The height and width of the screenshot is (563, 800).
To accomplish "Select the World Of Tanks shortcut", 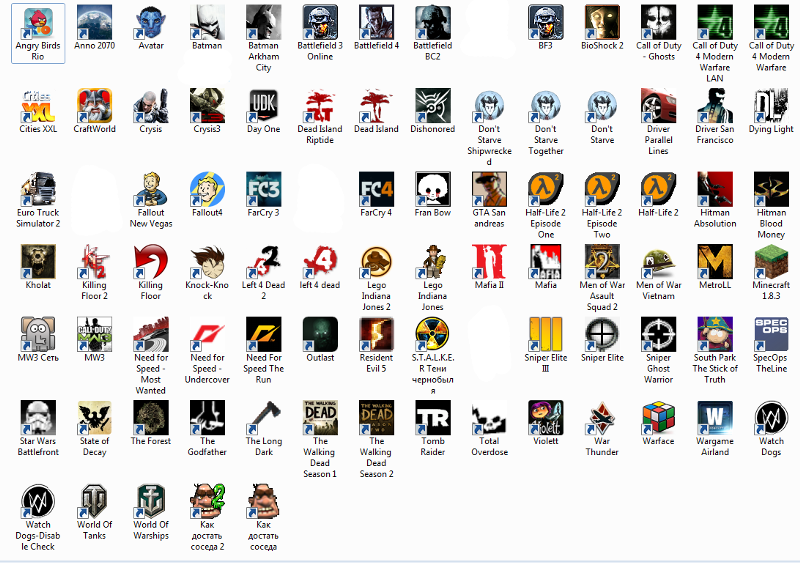I will pos(95,501).
